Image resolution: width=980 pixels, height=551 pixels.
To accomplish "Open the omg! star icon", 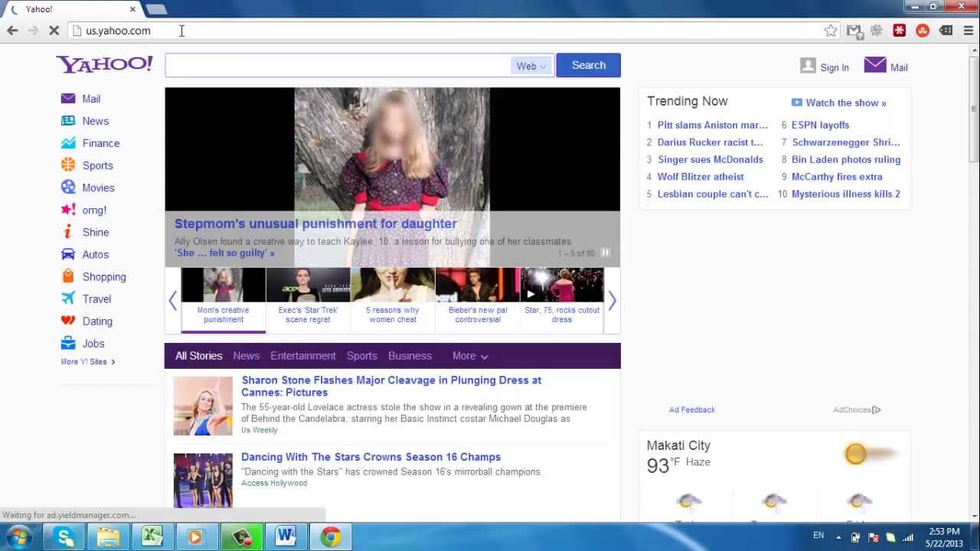I will coord(68,210).
